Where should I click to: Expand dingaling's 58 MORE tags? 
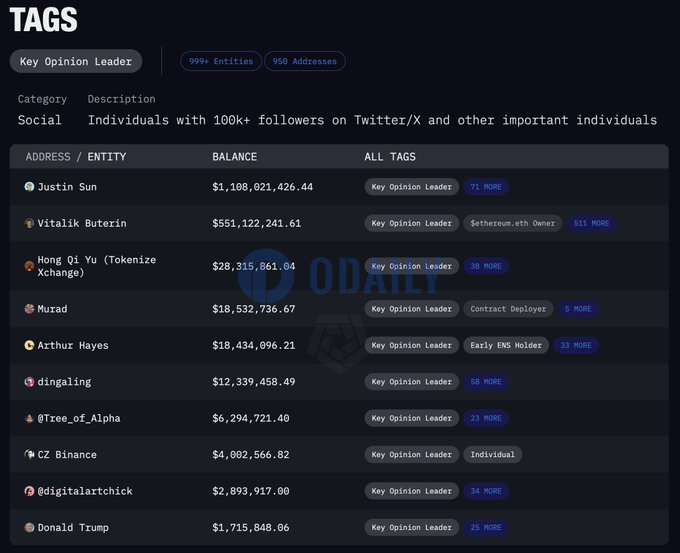tap(486, 382)
